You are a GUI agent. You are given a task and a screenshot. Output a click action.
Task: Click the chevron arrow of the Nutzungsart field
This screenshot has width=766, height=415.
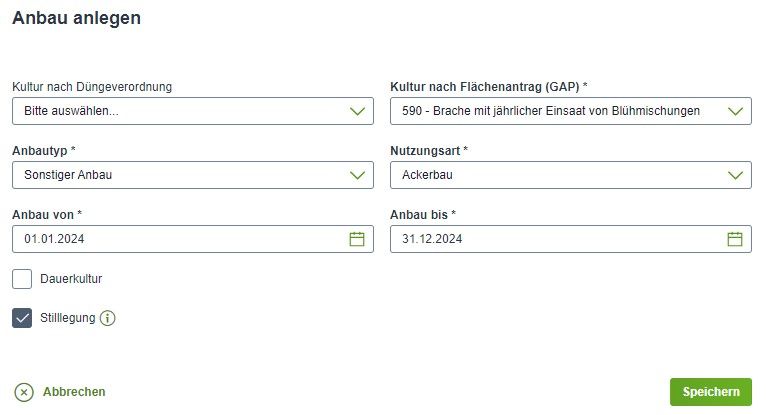pyautogui.click(x=735, y=175)
